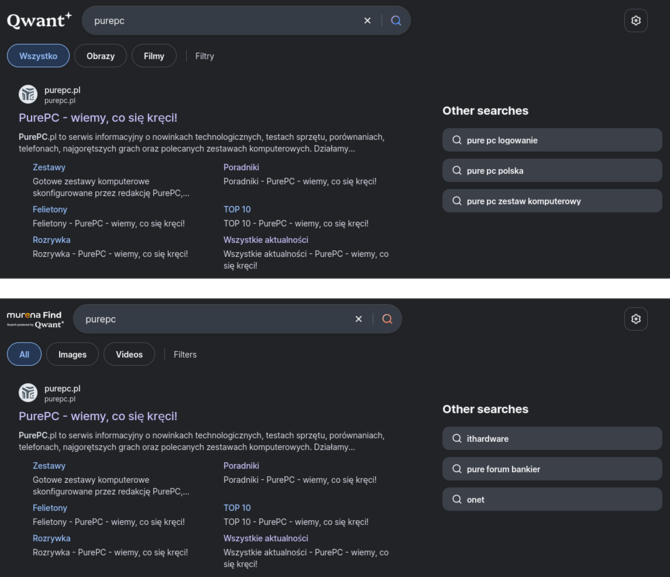Image resolution: width=670 pixels, height=577 pixels.
Task: Clear murena Find search query with X
Action: [x=359, y=319]
